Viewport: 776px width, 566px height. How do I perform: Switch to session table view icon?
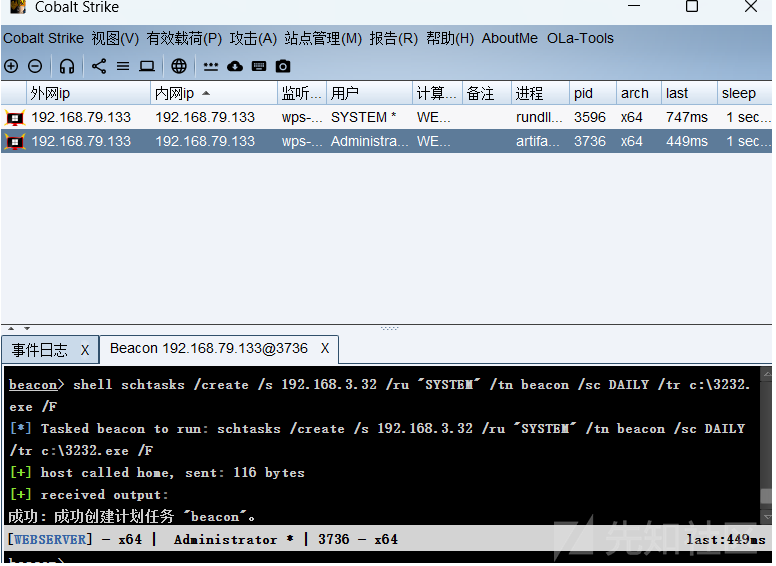[123, 66]
